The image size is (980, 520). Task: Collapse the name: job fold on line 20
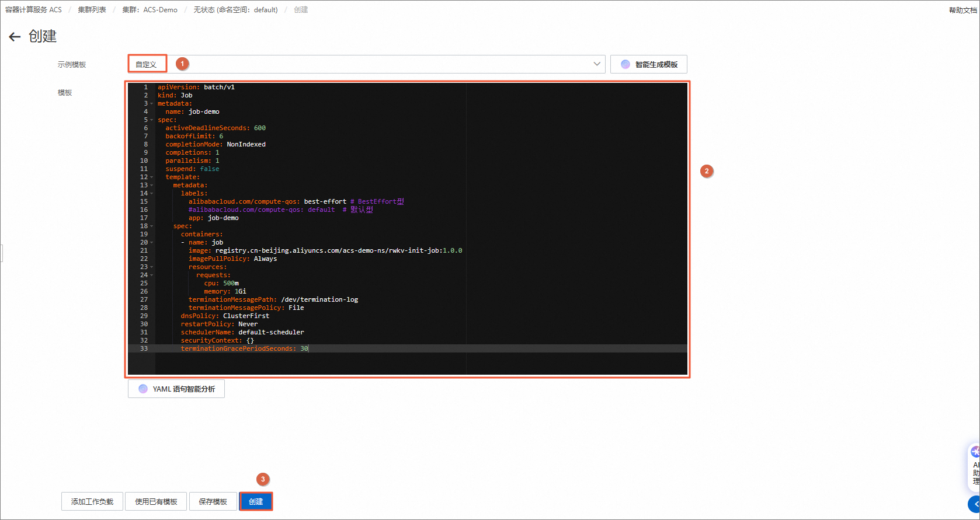coord(152,243)
